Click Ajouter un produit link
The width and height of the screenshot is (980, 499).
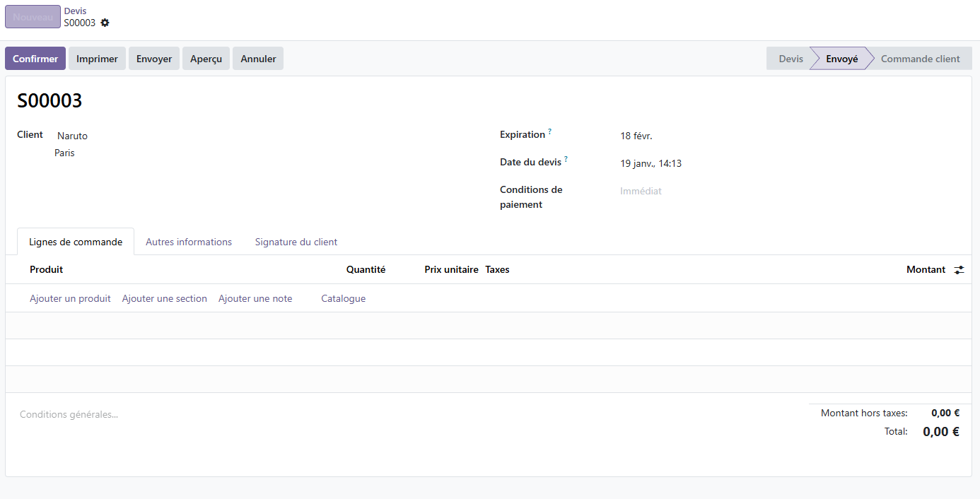70,298
